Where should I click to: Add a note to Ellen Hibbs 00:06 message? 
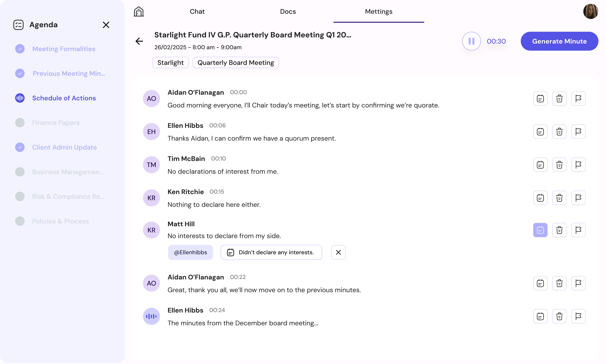(540, 132)
